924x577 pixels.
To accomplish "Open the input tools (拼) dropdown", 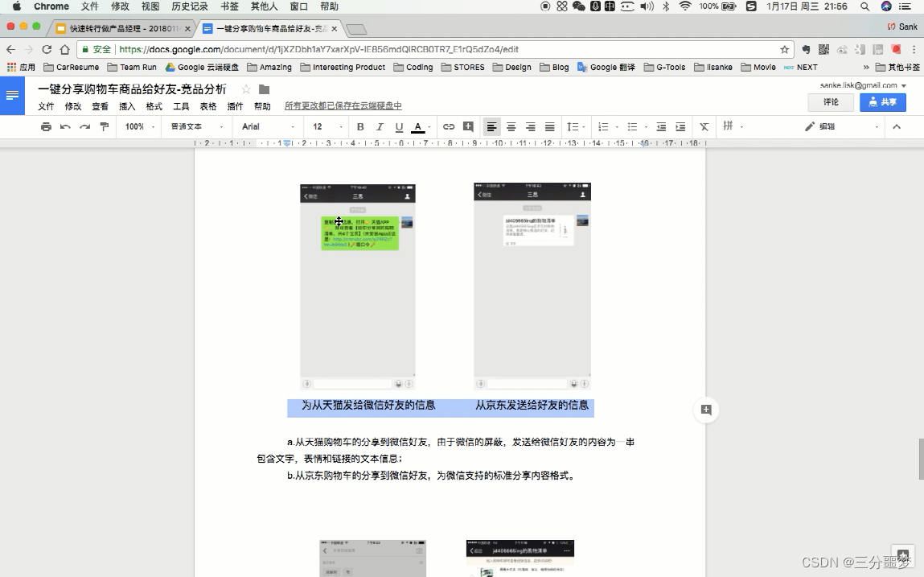I will (x=733, y=126).
